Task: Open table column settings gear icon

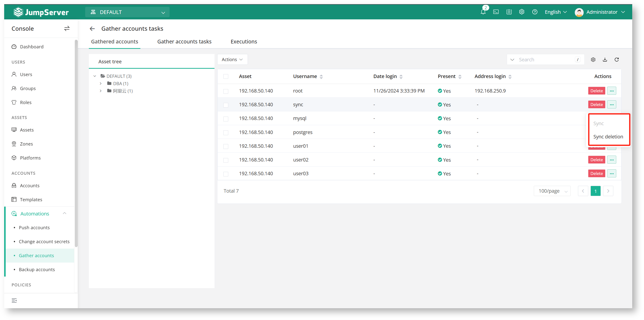Action: pyautogui.click(x=593, y=59)
